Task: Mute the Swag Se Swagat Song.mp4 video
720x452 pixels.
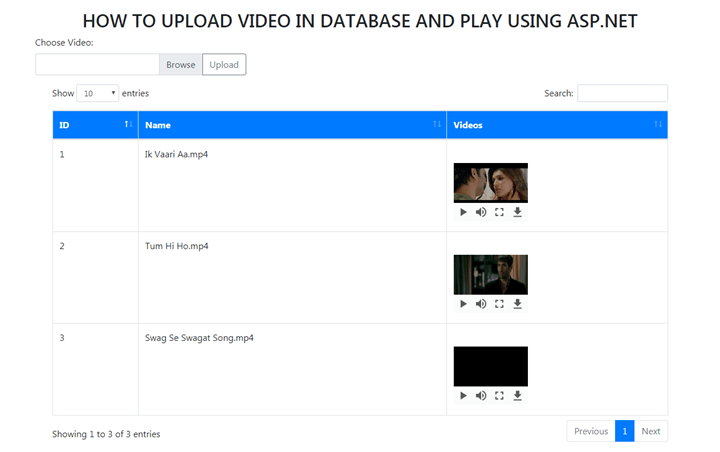Action: point(481,396)
